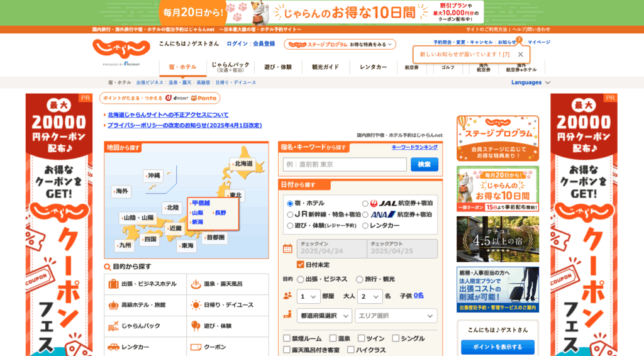Click the calendar icon next to check-in
This screenshot has height=356, width=644.
click(x=287, y=248)
